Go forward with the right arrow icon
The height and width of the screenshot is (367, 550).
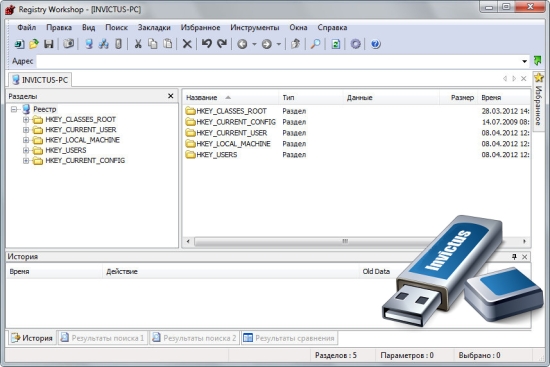coord(267,44)
